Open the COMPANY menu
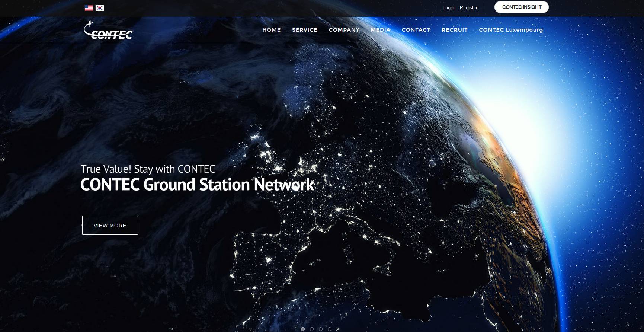The height and width of the screenshot is (332, 644). (x=344, y=30)
